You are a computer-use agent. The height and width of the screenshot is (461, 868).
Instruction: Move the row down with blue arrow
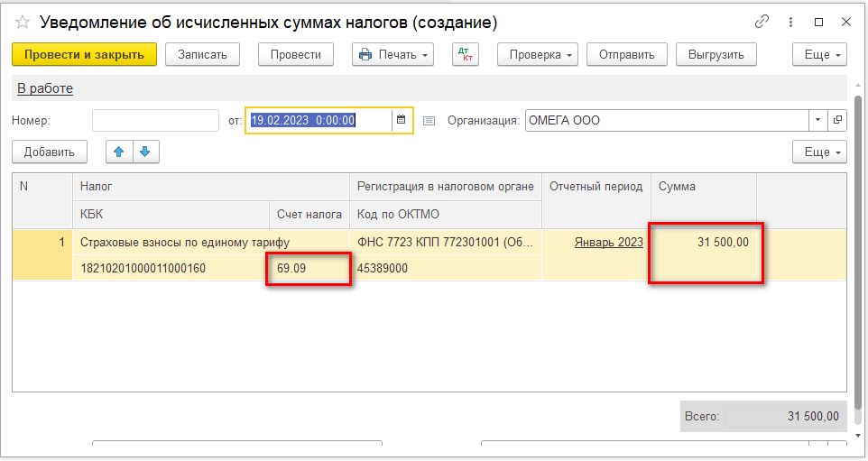pyautogui.click(x=145, y=152)
